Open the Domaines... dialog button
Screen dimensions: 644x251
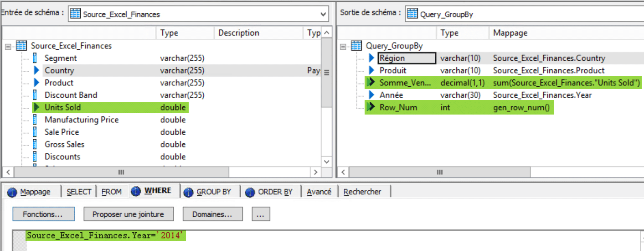coord(212,214)
